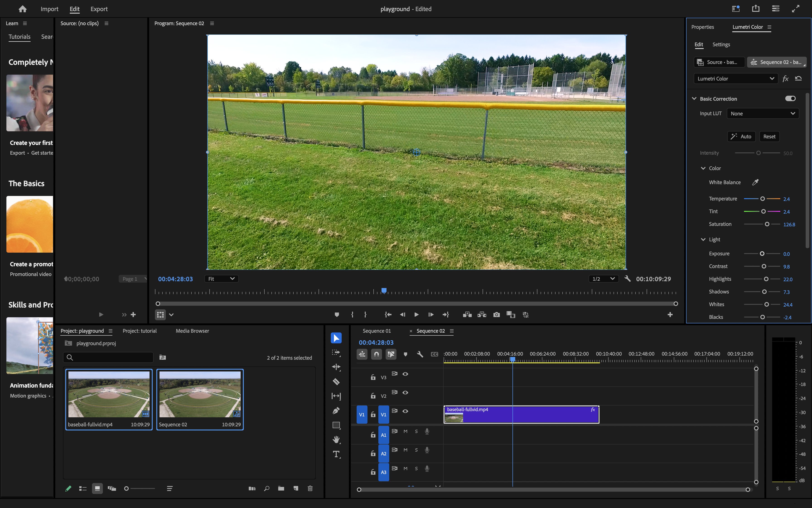
Task: Switch to Sequence 01 timeline tab
Action: pos(377,331)
